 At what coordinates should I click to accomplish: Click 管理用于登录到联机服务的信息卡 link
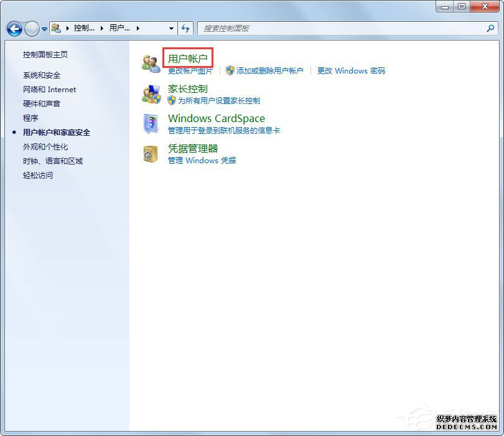[x=224, y=130]
